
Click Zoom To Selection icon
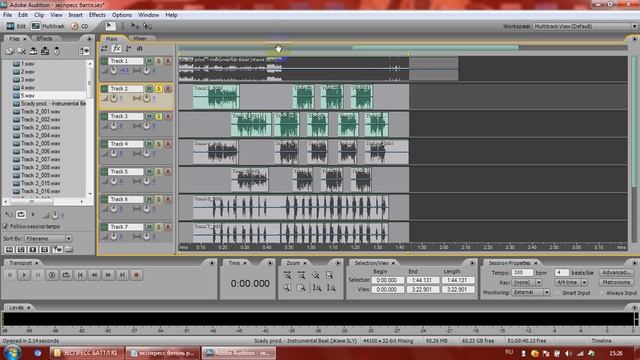click(x=330, y=275)
